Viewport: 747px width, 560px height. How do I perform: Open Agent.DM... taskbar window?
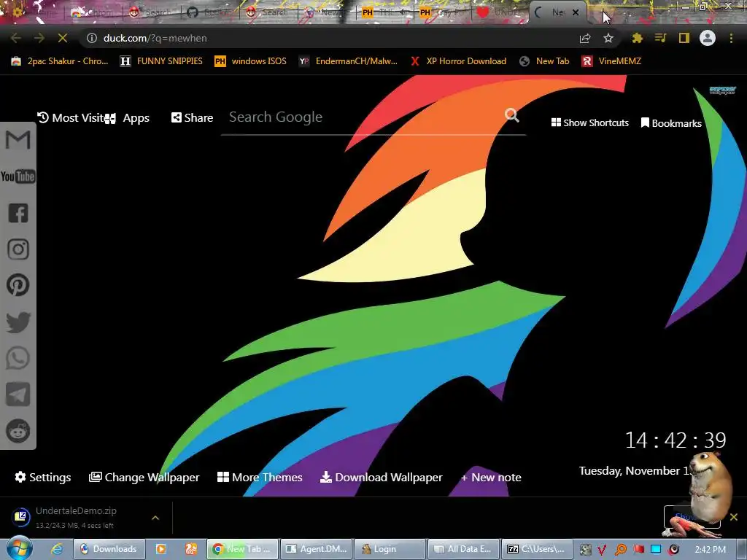point(317,549)
